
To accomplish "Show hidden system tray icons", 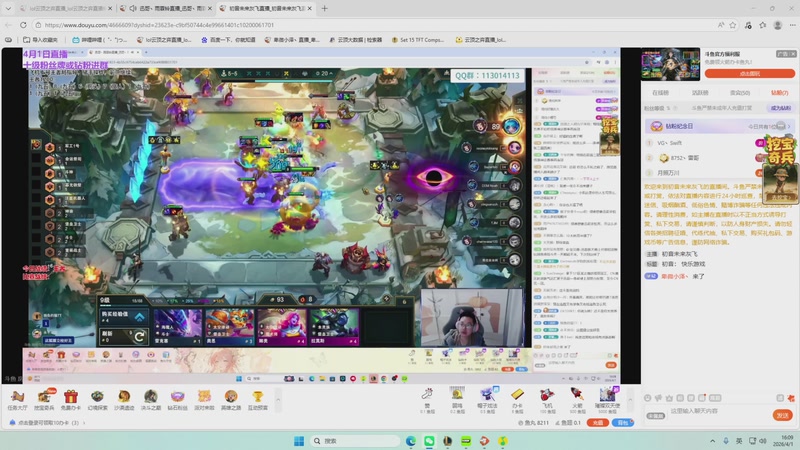I will point(712,441).
